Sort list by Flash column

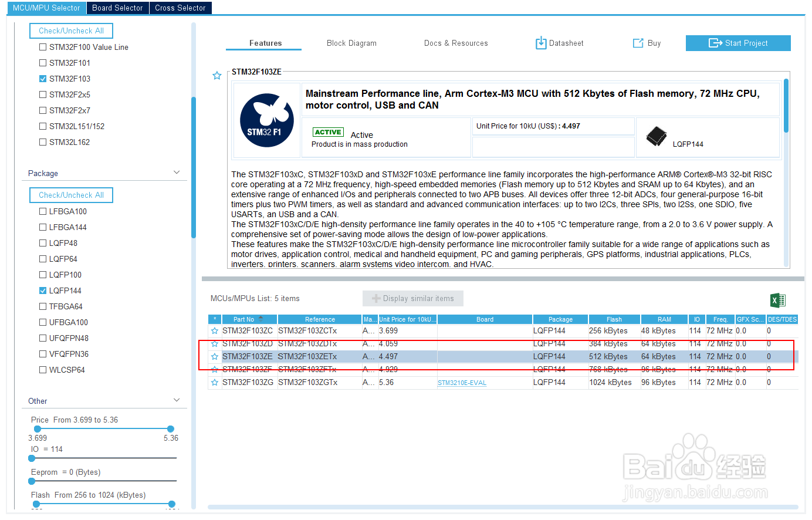coord(614,319)
